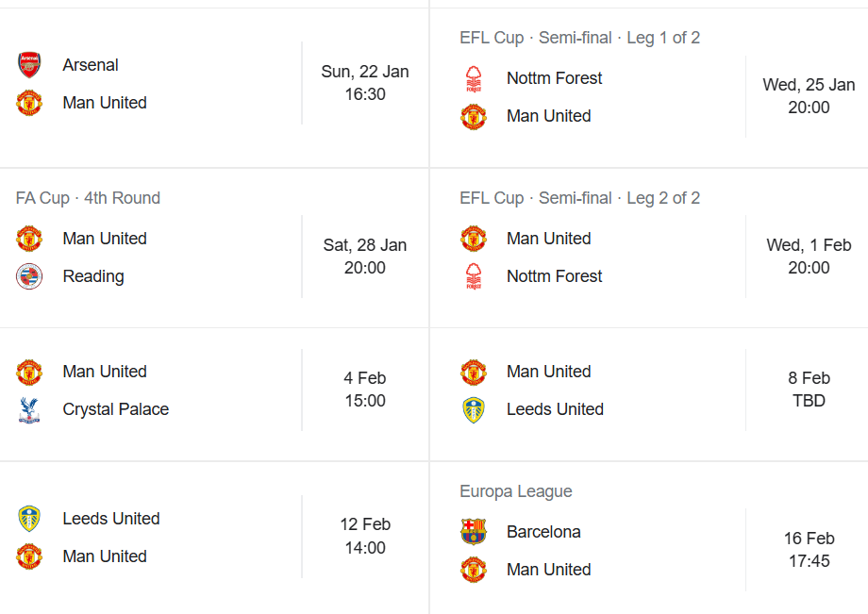Click the Crystal Palace eagle crest
Image resolution: width=868 pixels, height=614 pixels.
(x=29, y=410)
